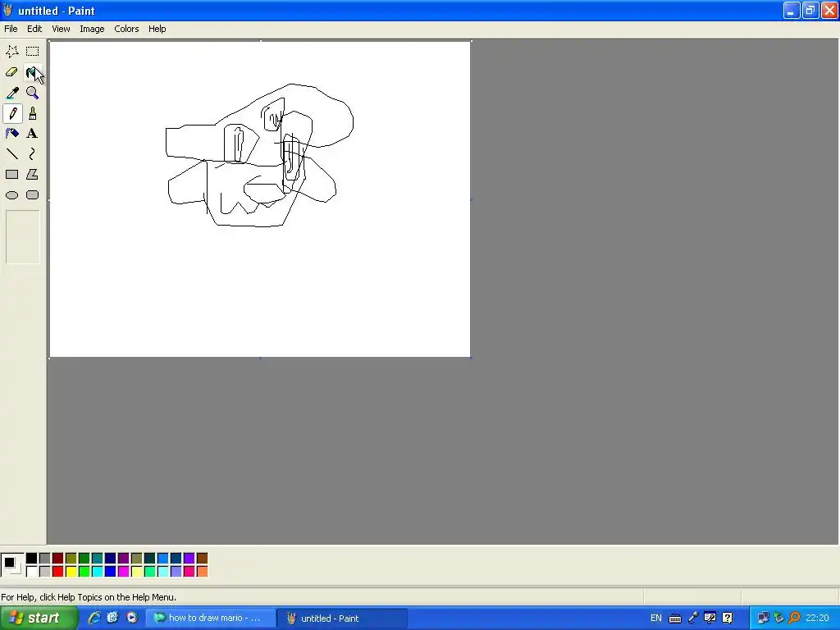Open the Windows start button
This screenshot has height=630, width=840.
click(x=39, y=619)
